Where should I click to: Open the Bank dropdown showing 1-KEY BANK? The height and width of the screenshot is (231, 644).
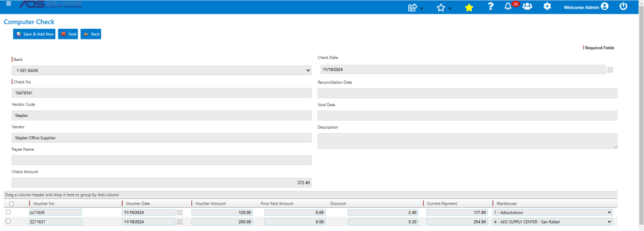(x=162, y=70)
